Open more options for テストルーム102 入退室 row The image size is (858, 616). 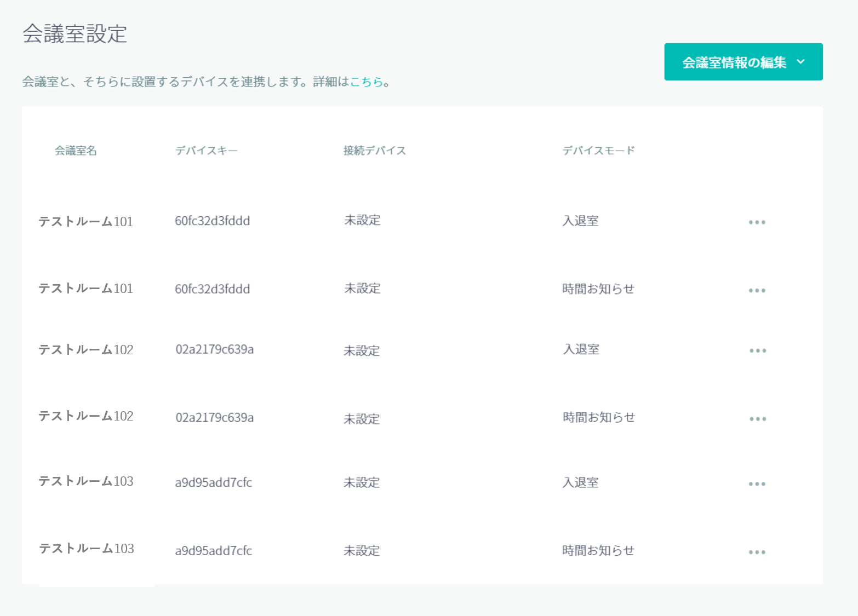(x=758, y=350)
